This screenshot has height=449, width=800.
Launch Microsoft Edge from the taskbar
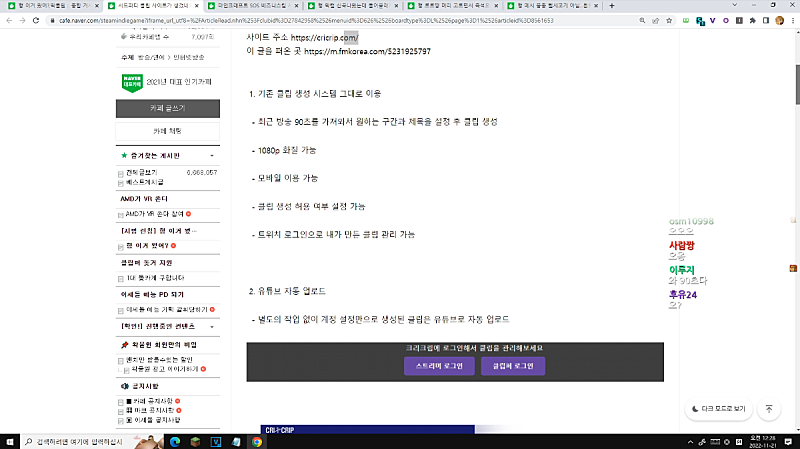tap(175, 442)
